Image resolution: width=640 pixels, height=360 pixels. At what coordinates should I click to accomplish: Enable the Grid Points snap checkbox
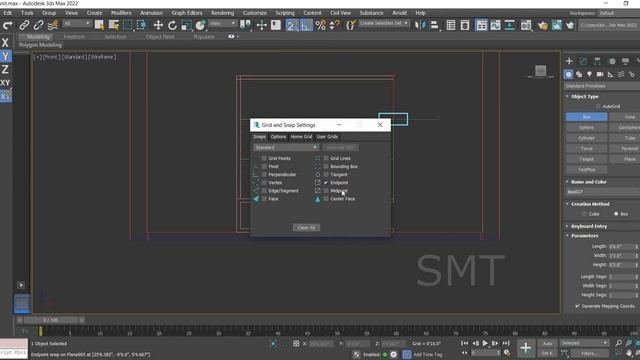coord(264,158)
